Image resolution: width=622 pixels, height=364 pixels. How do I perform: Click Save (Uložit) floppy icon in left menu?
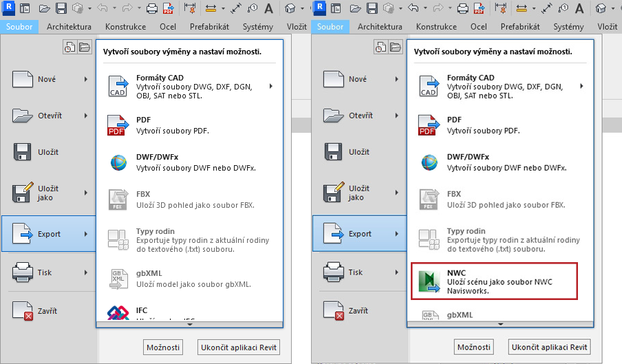point(24,151)
